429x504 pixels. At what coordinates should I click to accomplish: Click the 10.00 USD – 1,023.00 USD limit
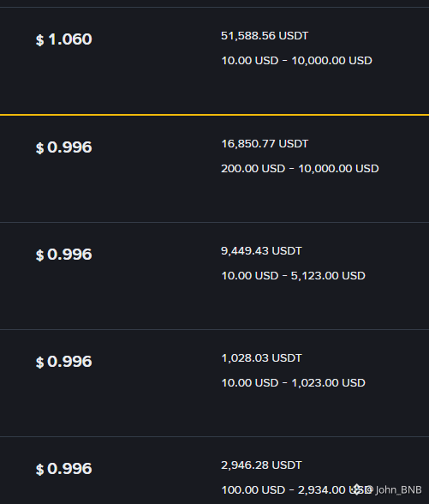tap(293, 382)
